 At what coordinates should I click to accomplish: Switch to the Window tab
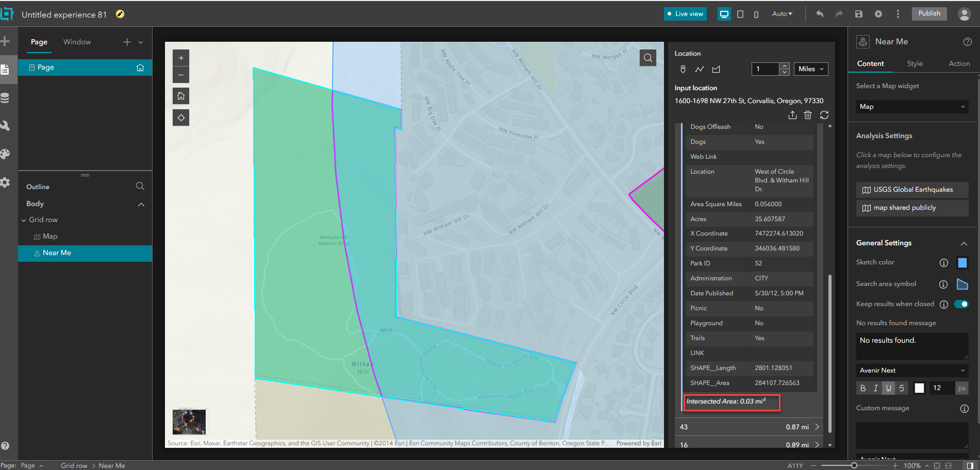[x=77, y=42]
